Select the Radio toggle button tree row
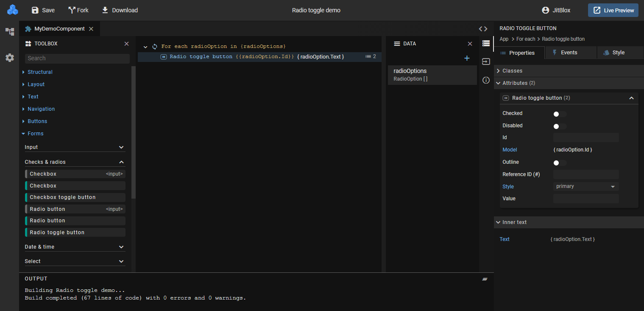The image size is (644, 311). (259, 57)
